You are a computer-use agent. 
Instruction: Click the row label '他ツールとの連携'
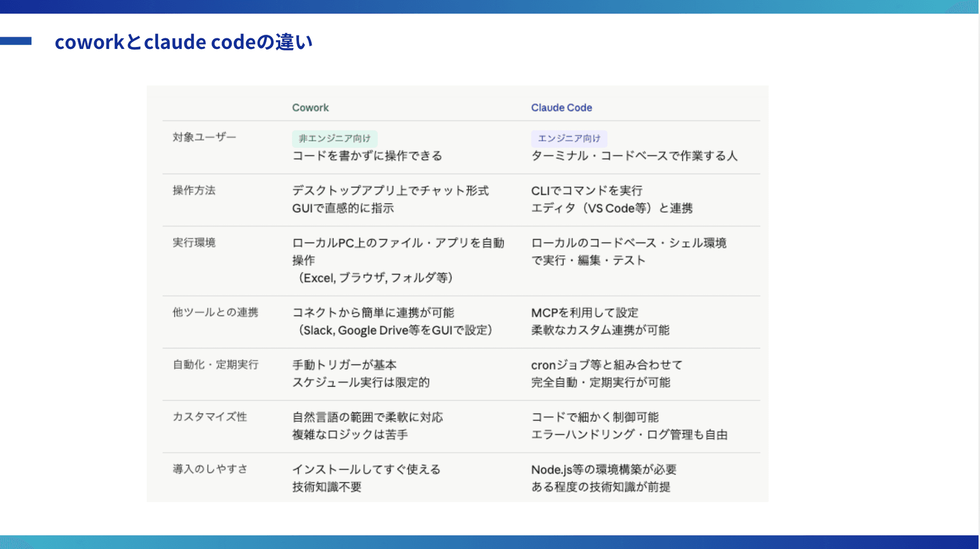tap(215, 312)
